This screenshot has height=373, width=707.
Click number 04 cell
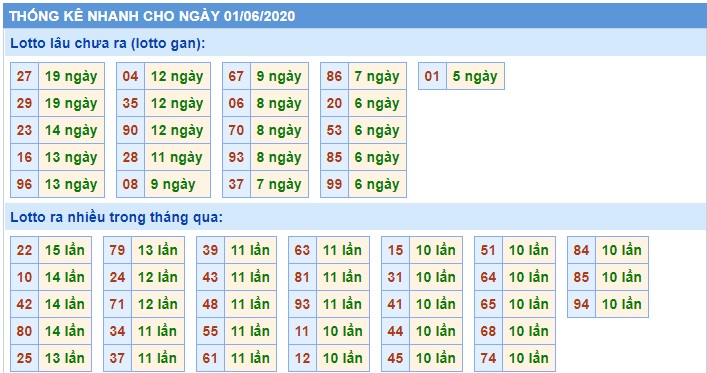coord(130,76)
